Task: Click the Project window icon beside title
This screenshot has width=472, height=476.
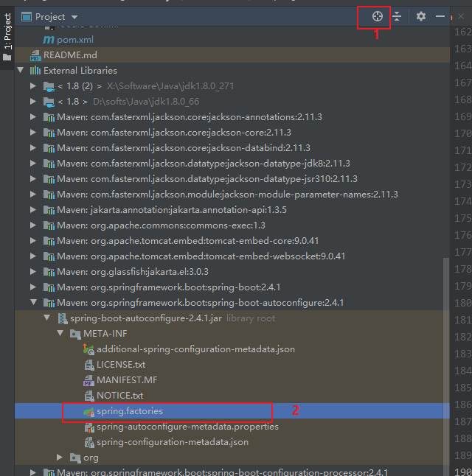Action: click(x=27, y=17)
